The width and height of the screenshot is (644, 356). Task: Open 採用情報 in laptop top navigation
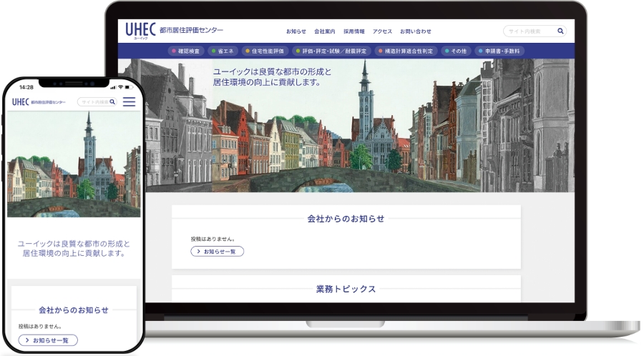tap(354, 31)
